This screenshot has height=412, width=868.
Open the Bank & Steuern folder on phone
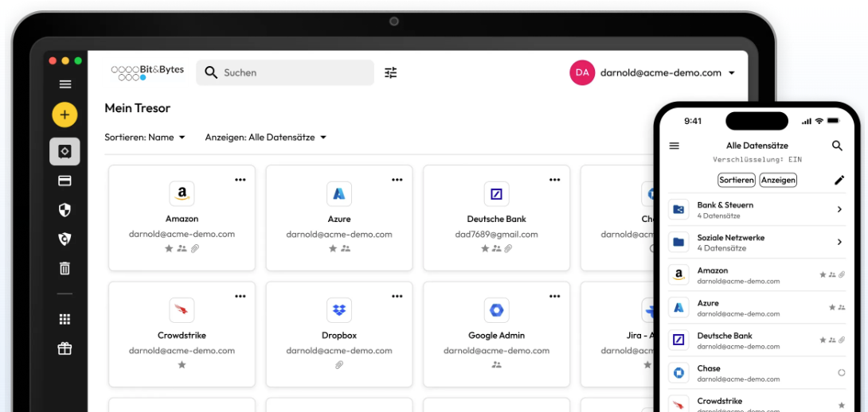point(757,210)
